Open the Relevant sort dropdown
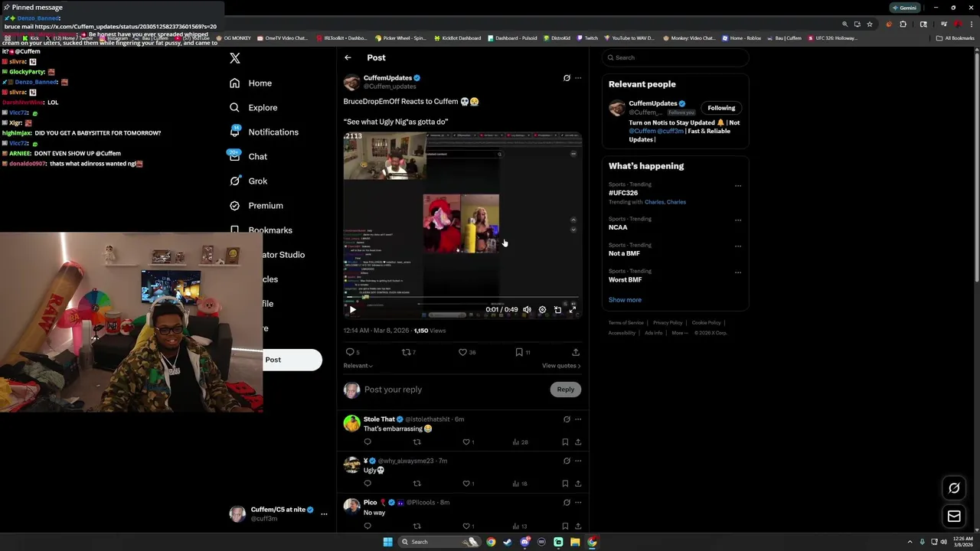This screenshot has width=980, height=551. [x=358, y=366]
